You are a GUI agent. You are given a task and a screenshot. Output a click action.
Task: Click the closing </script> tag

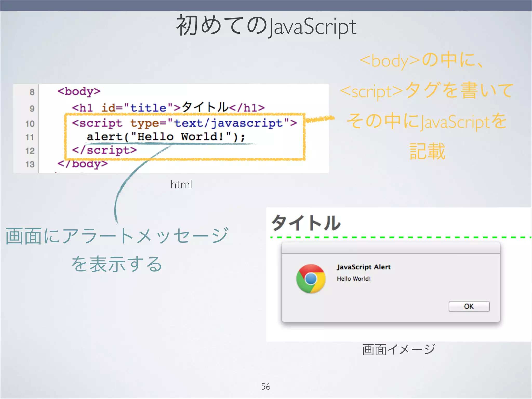coord(104,150)
